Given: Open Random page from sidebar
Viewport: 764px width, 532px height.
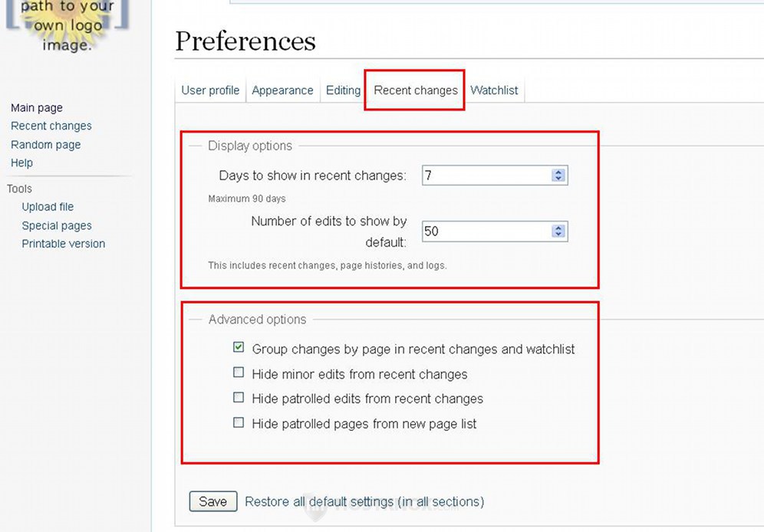Looking at the screenshot, I should click(46, 145).
